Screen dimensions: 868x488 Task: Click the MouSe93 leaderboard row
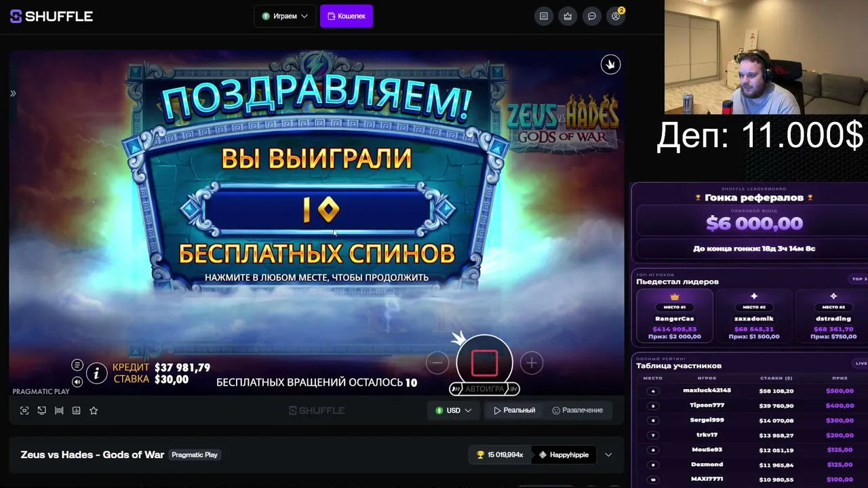pyautogui.click(x=751, y=450)
